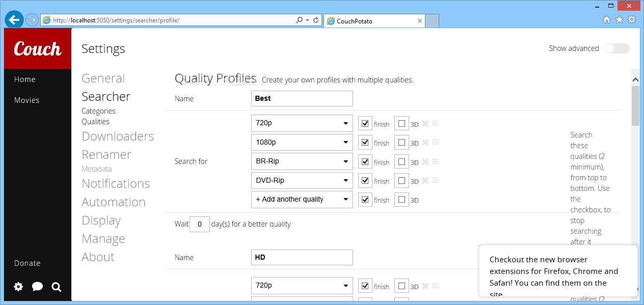Viewport: 644px width, 305px height.
Task: Open the Manage settings section
Action: tap(103, 239)
